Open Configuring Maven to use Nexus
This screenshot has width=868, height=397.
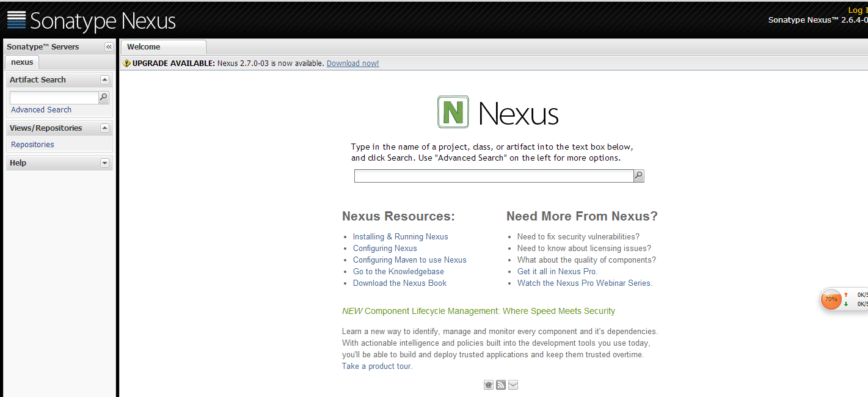410,260
